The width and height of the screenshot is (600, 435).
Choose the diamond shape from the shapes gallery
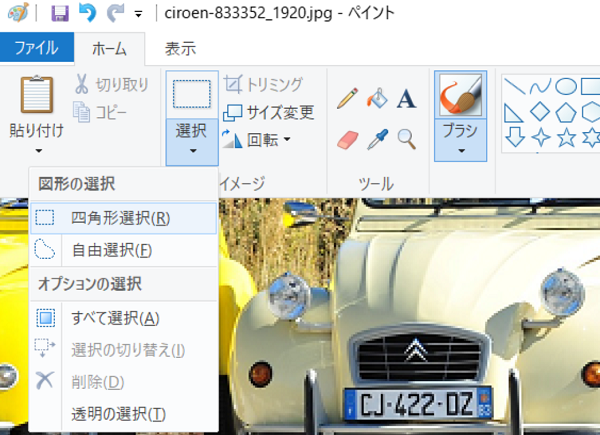point(540,112)
